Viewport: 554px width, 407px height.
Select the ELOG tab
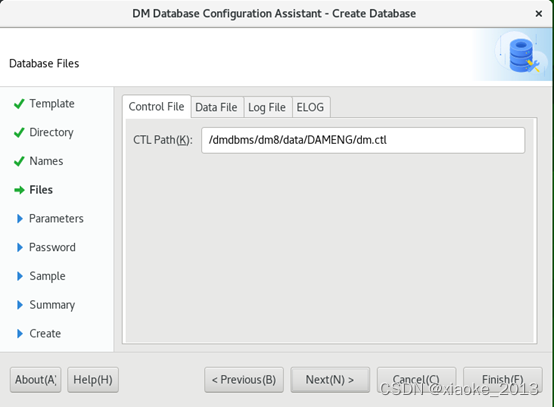tap(311, 107)
